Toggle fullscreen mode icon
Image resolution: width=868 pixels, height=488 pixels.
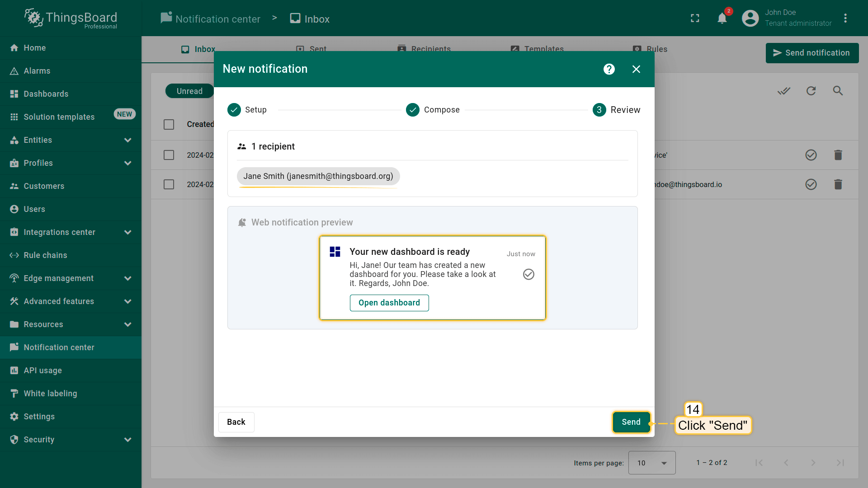[695, 19]
